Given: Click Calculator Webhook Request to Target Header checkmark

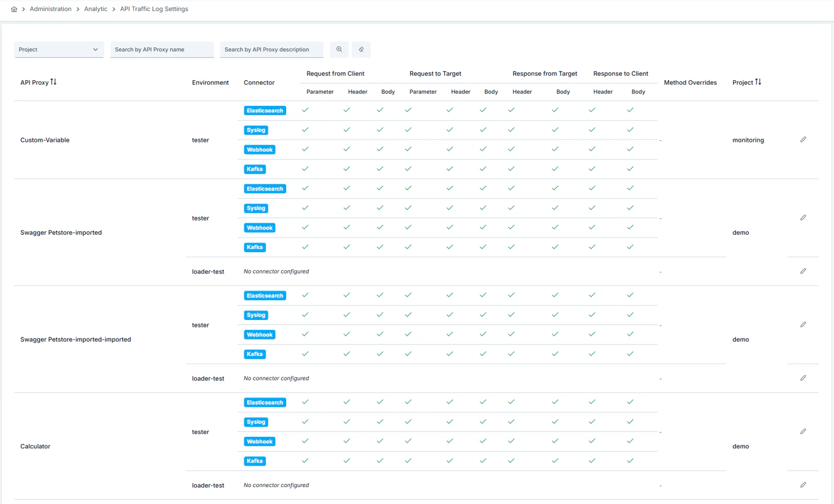Looking at the screenshot, I should click(449, 441).
